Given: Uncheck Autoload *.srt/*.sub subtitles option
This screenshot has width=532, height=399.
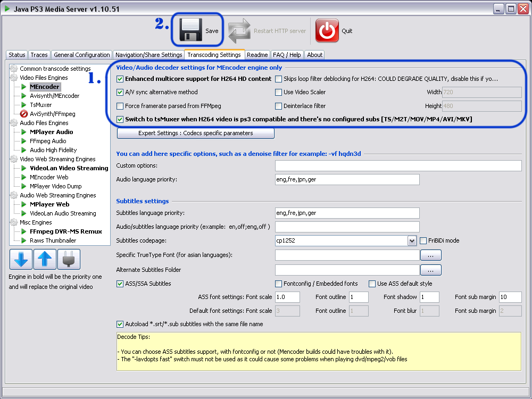Looking at the screenshot, I should (x=120, y=325).
